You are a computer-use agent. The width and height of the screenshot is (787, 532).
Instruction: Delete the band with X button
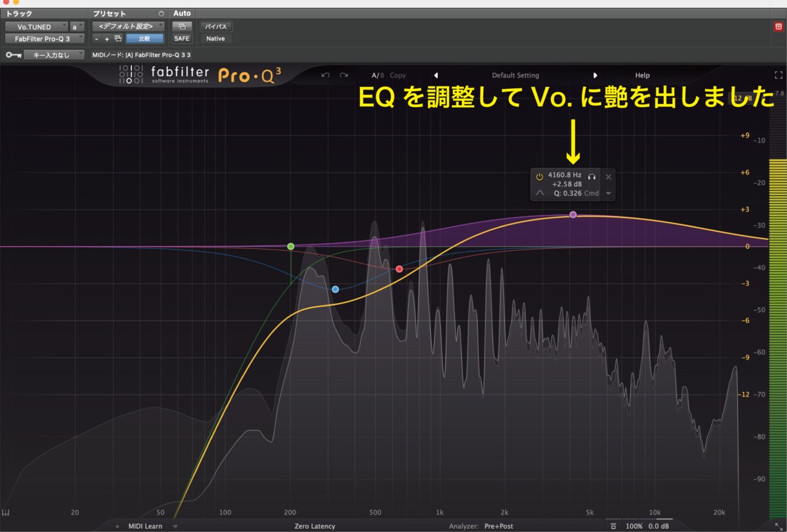(x=608, y=176)
